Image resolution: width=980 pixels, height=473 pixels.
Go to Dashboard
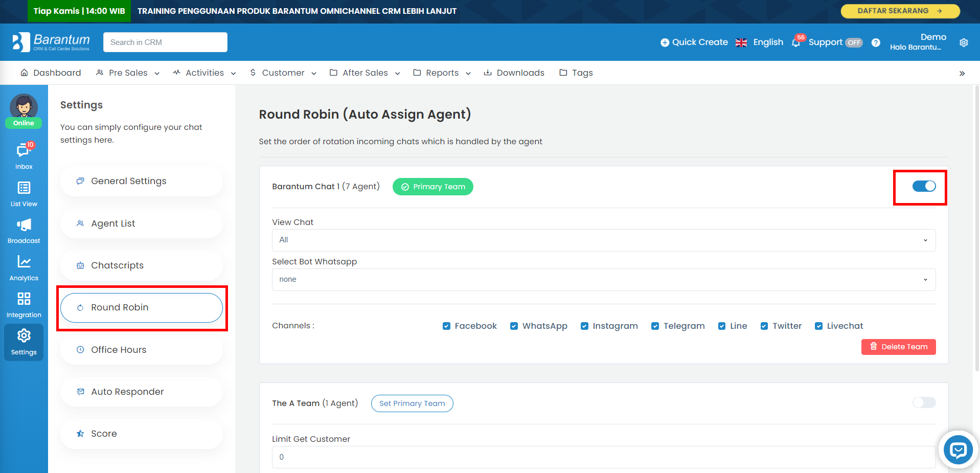pyautogui.click(x=51, y=73)
